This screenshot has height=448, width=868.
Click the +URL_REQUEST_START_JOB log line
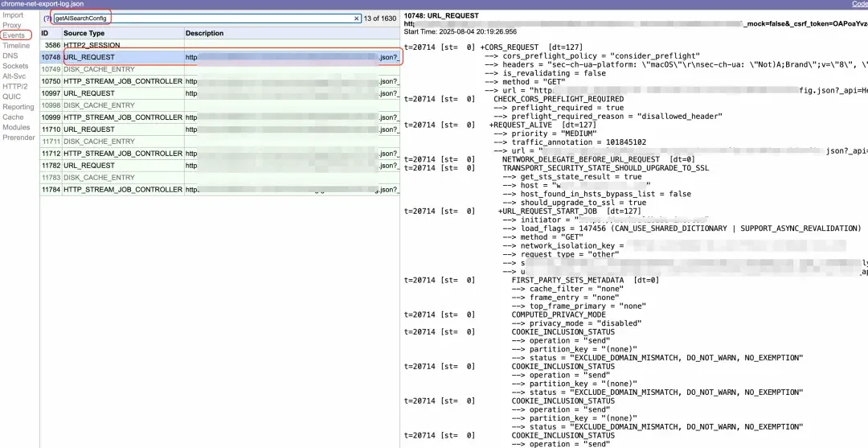point(570,211)
